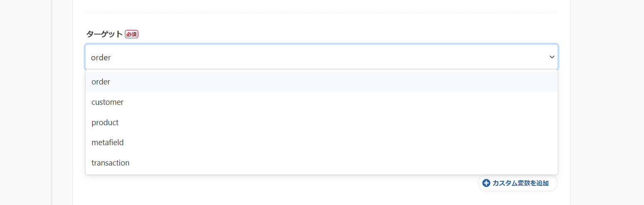This screenshot has width=644, height=205.
Task: Click the text "order" in the select box
Action: coord(101,57)
